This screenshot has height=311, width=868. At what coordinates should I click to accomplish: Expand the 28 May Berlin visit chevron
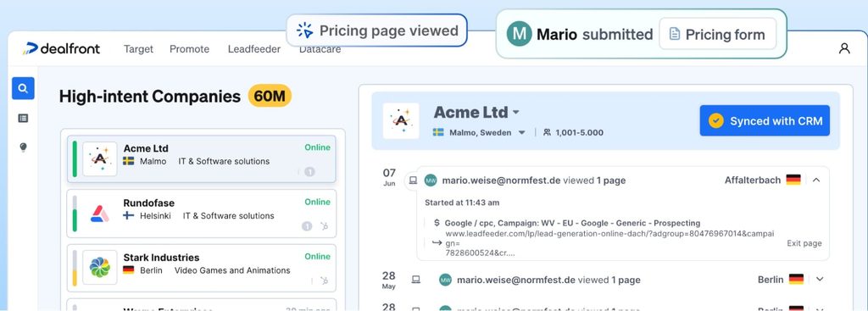pyautogui.click(x=820, y=280)
